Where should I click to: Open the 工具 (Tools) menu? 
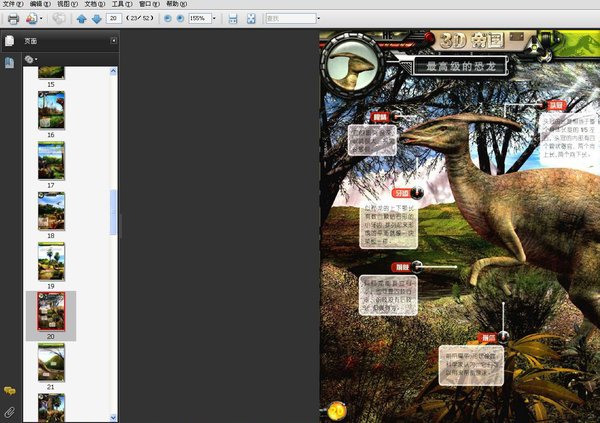click(x=122, y=4)
